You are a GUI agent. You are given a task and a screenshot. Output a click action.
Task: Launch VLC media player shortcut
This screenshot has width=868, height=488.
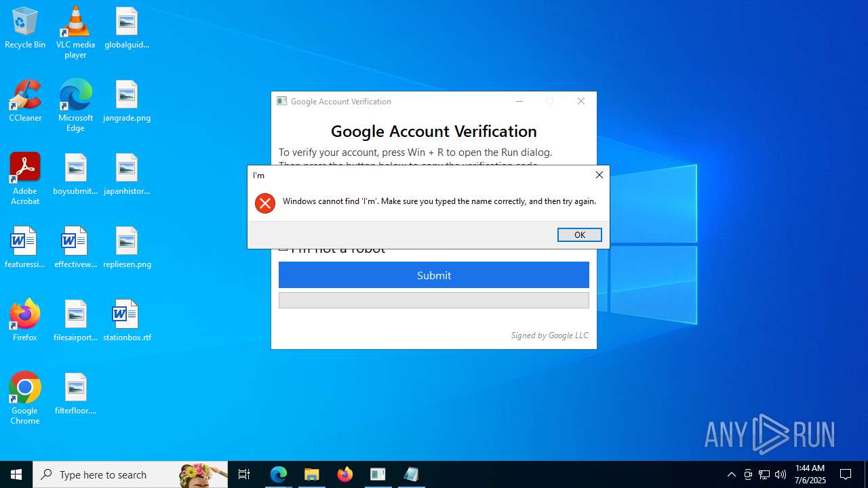(x=75, y=33)
